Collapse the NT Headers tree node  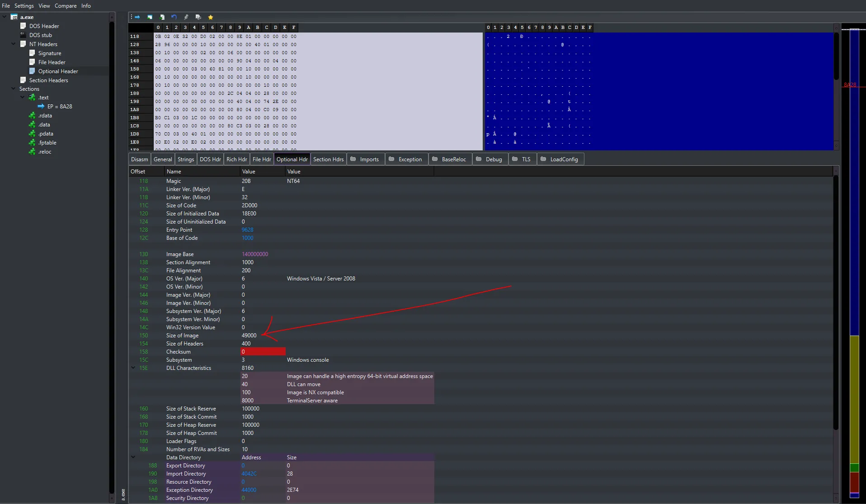[14, 44]
